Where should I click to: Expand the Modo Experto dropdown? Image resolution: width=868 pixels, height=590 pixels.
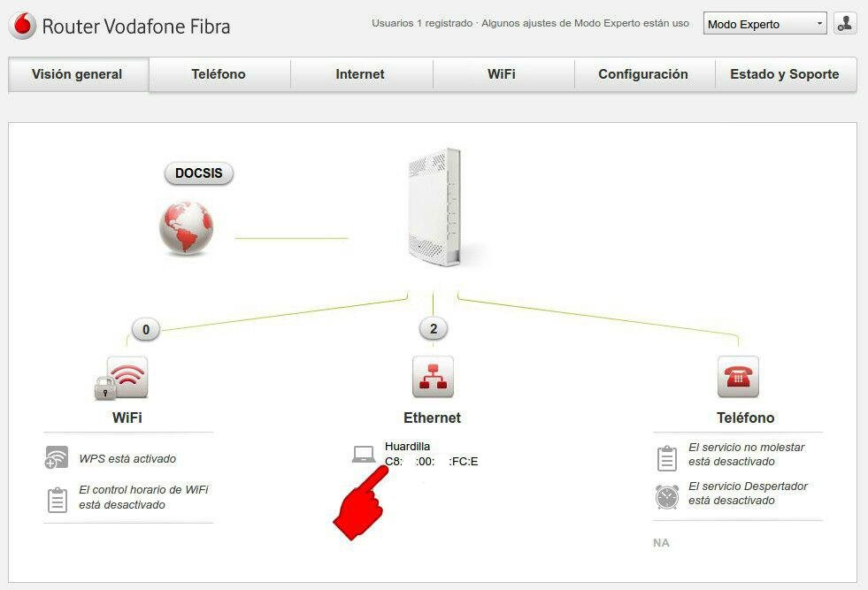(765, 24)
